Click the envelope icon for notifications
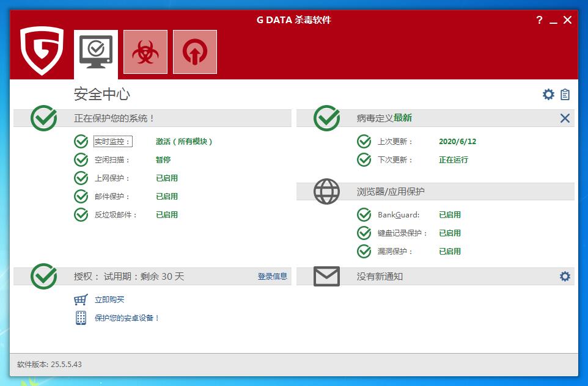The image size is (588, 386). point(326,277)
